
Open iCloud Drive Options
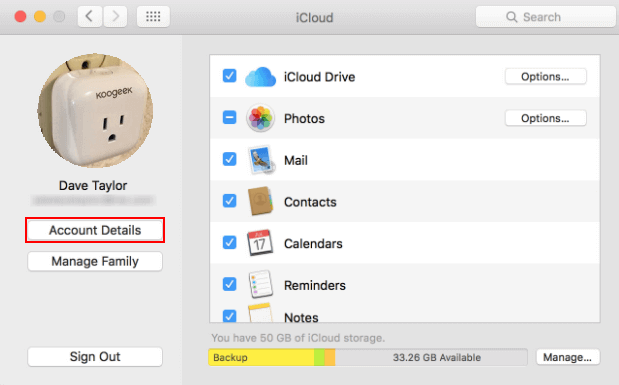click(546, 77)
